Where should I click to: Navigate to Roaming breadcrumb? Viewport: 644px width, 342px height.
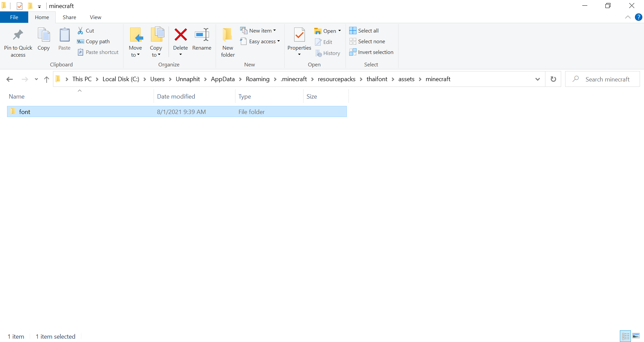click(258, 79)
